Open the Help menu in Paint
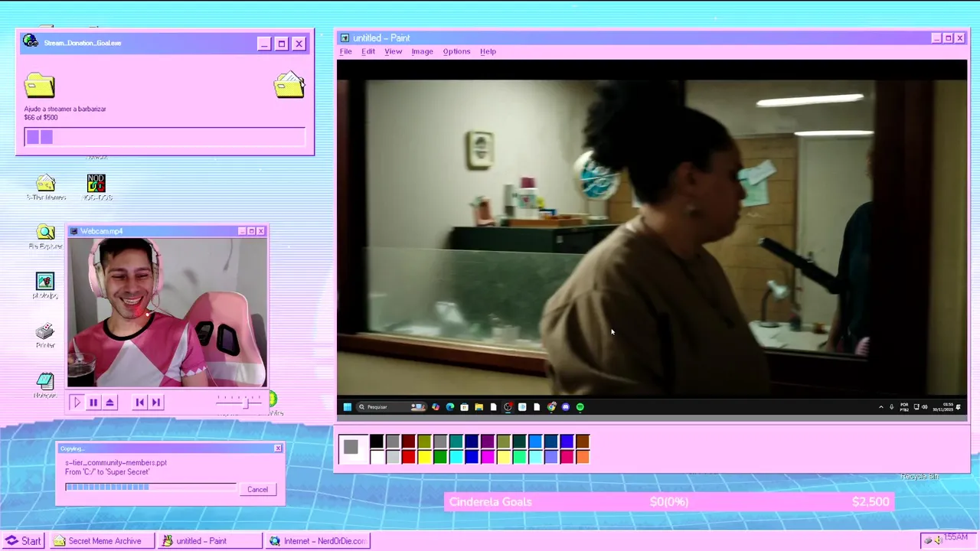This screenshot has height=551, width=980. (x=488, y=51)
